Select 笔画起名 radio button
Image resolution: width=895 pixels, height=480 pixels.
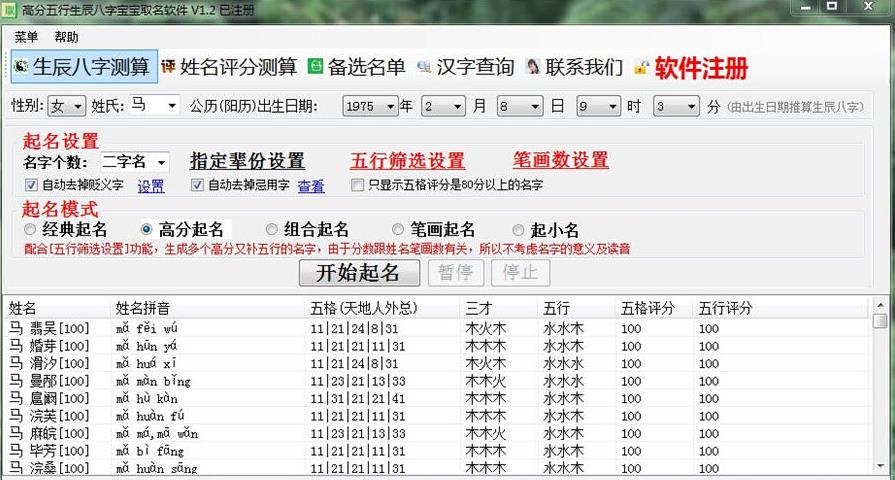398,229
